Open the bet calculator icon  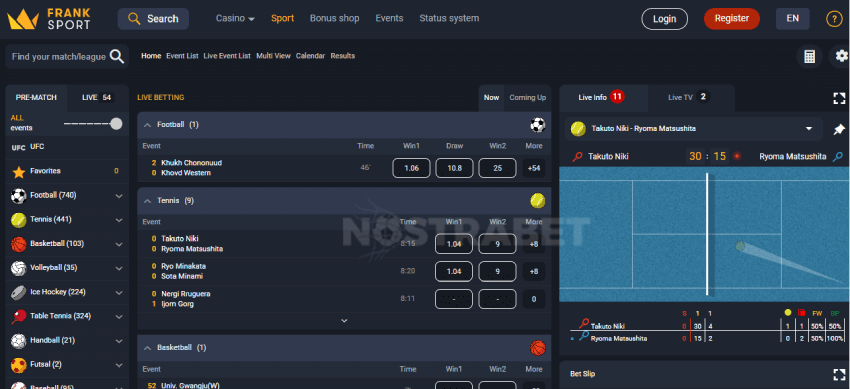[x=809, y=56]
